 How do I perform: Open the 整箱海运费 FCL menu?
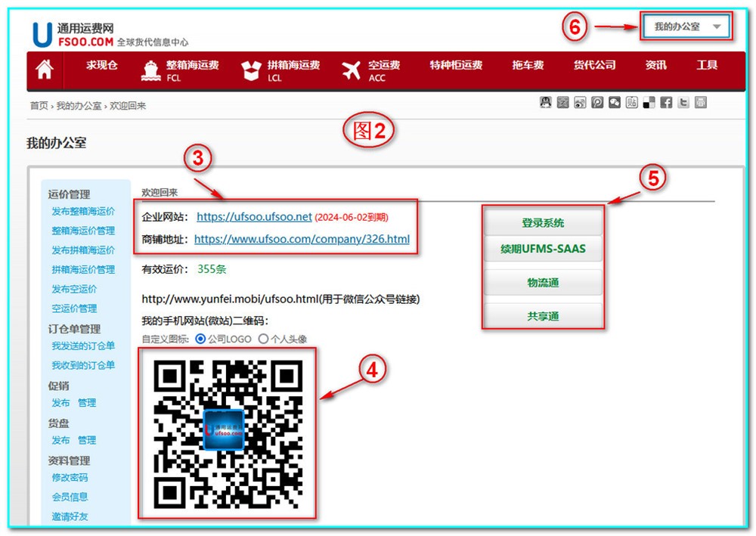(181, 70)
